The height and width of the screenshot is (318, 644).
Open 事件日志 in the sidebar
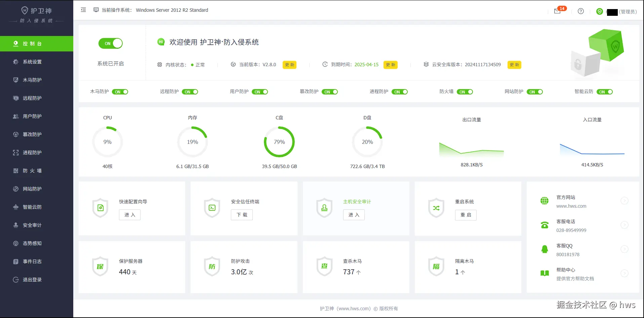(37, 262)
